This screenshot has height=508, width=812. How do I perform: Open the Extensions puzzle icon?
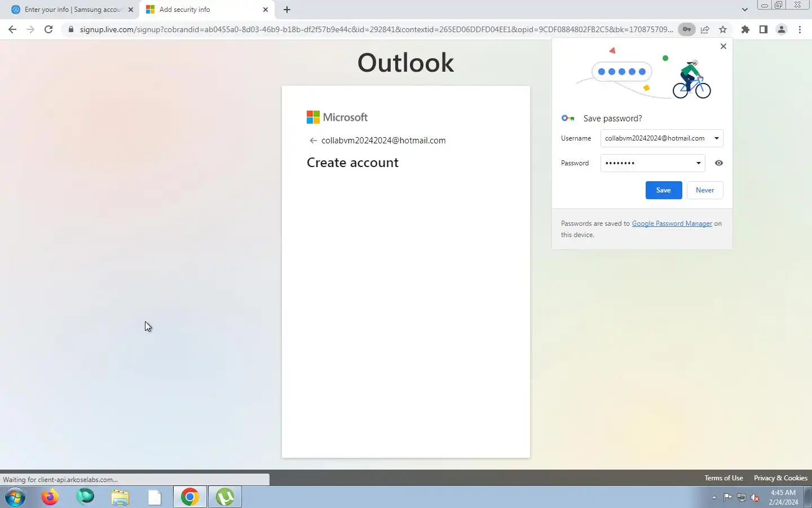click(x=745, y=29)
